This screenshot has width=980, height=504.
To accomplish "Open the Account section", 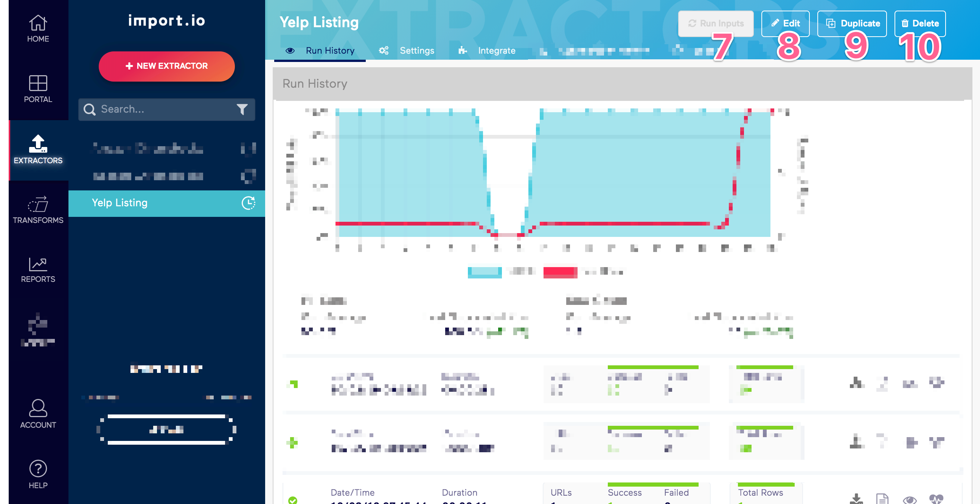I will pyautogui.click(x=38, y=414).
